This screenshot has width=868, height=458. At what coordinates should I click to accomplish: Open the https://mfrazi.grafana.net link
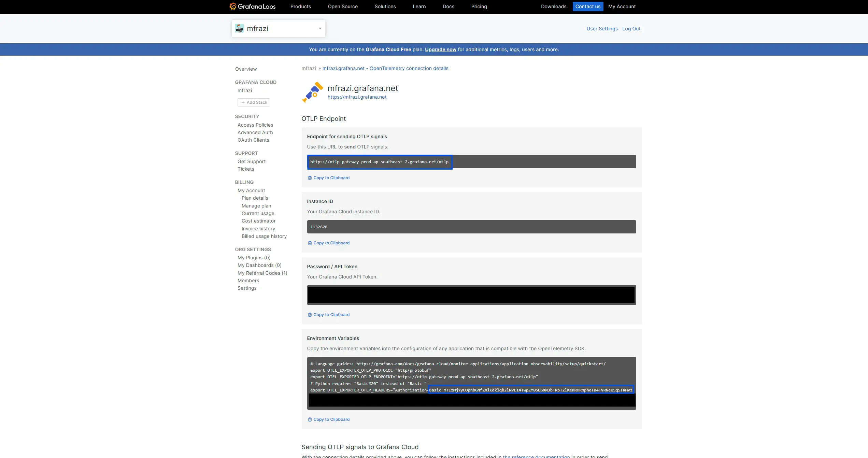(x=357, y=97)
